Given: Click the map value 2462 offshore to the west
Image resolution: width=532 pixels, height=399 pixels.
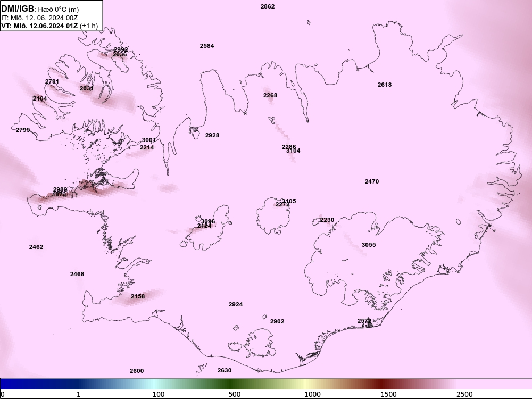Looking at the screenshot, I should 36,247.
